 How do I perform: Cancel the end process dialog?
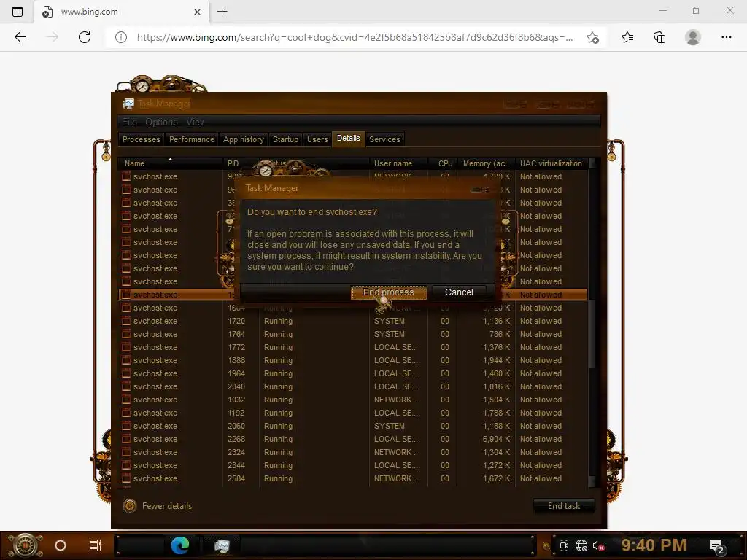[459, 292]
